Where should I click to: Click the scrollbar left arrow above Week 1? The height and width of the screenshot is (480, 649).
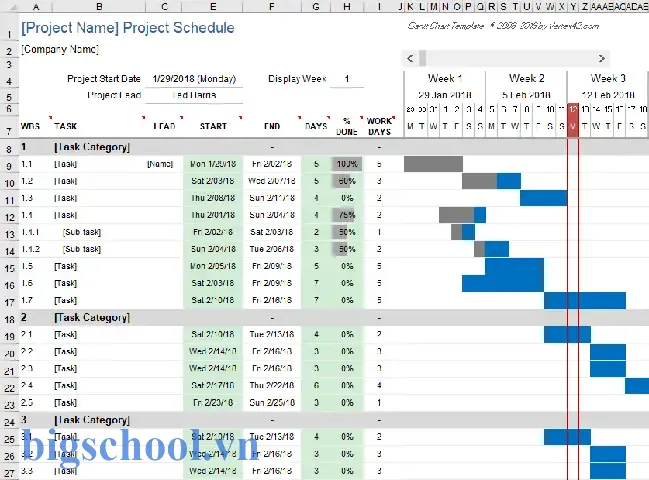(410, 58)
